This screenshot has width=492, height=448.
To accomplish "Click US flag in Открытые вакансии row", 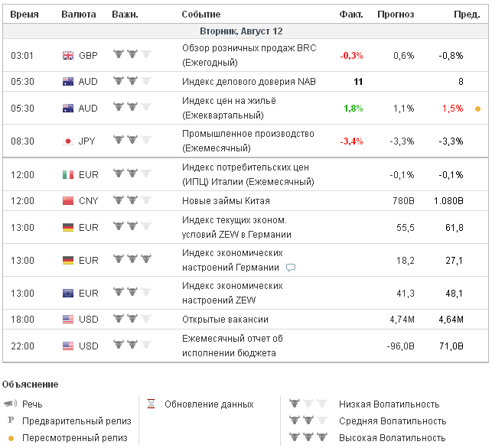I will tap(67, 319).
